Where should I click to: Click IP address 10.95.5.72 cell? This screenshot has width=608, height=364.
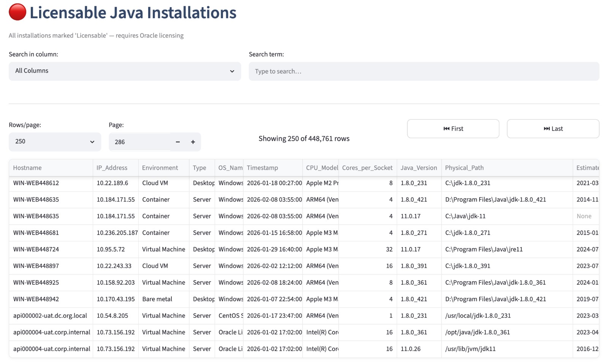coord(116,249)
